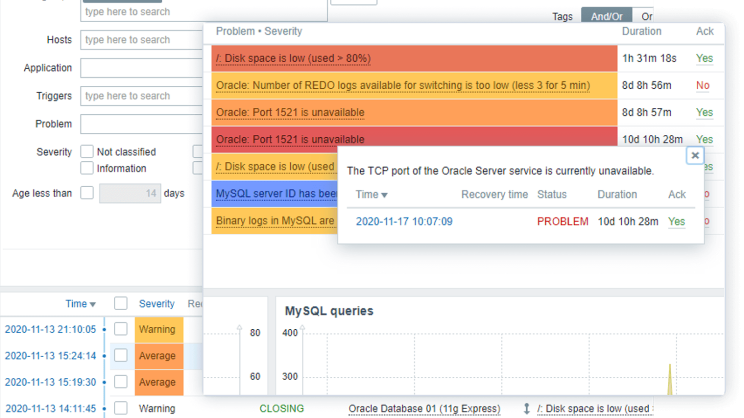744x418 pixels.
Task: Open the 2020-11-13 15:24:14 event
Action: (50, 356)
